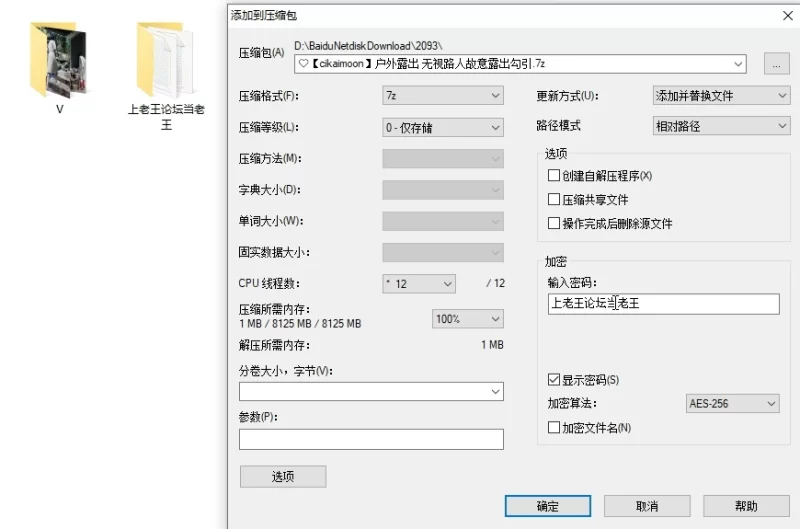Open help via 帮助 button

click(x=746, y=506)
